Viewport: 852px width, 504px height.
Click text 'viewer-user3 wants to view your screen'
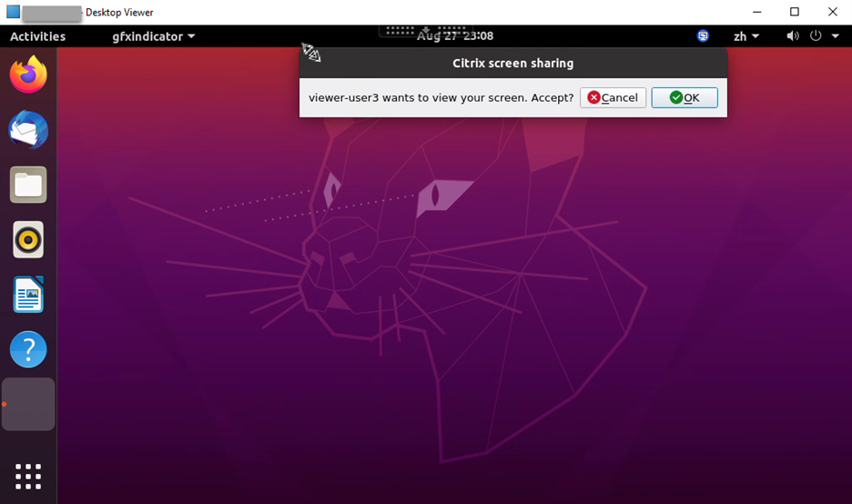pyautogui.click(x=417, y=97)
